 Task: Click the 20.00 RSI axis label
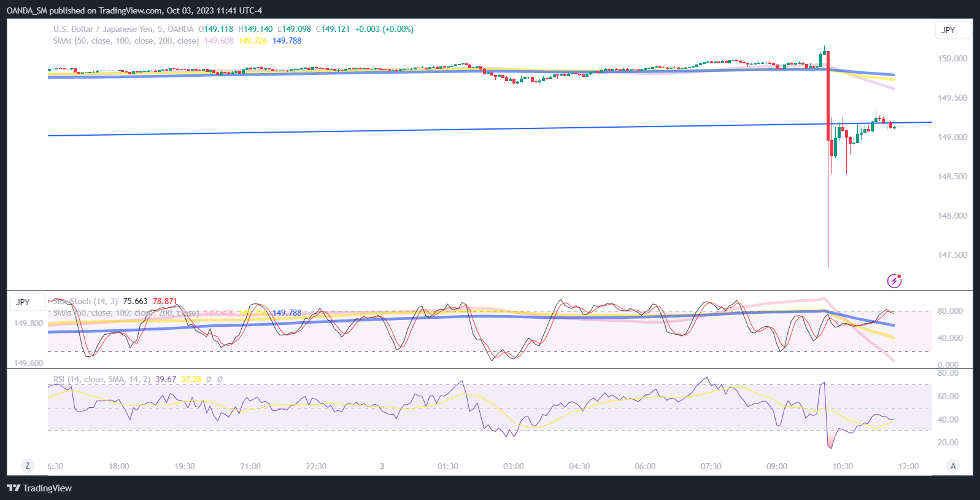pyautogui.click(x=948, y=442)
